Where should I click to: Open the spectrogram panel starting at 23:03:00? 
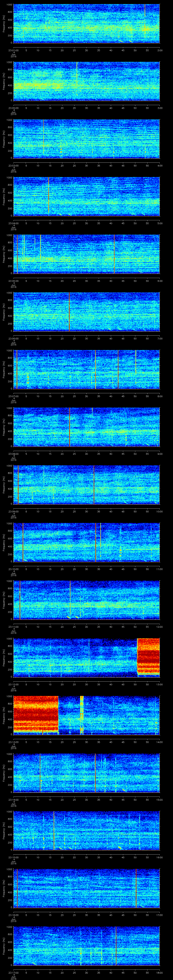(x=86, y=139)
